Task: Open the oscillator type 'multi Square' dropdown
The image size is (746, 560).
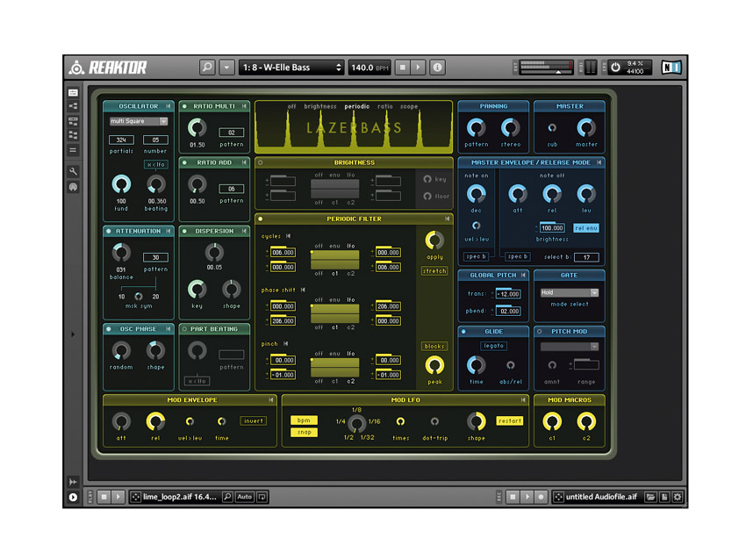Action: click(139, 121)
